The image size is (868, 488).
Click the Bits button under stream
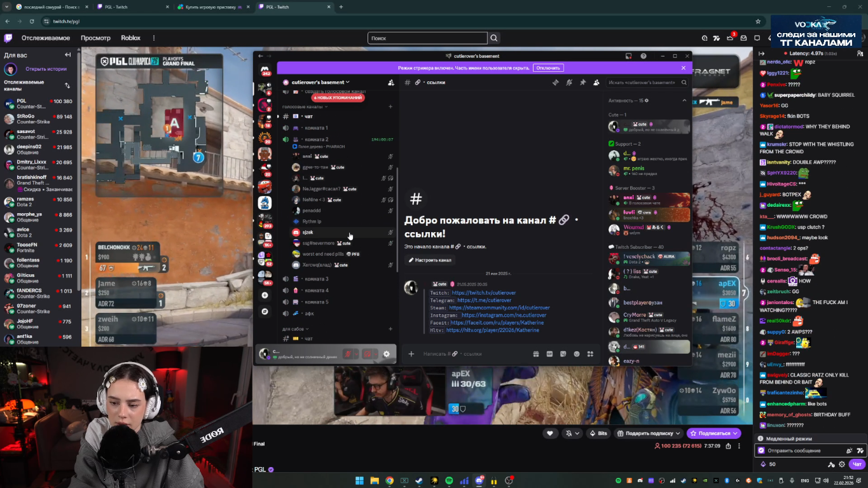coord(598,433)
